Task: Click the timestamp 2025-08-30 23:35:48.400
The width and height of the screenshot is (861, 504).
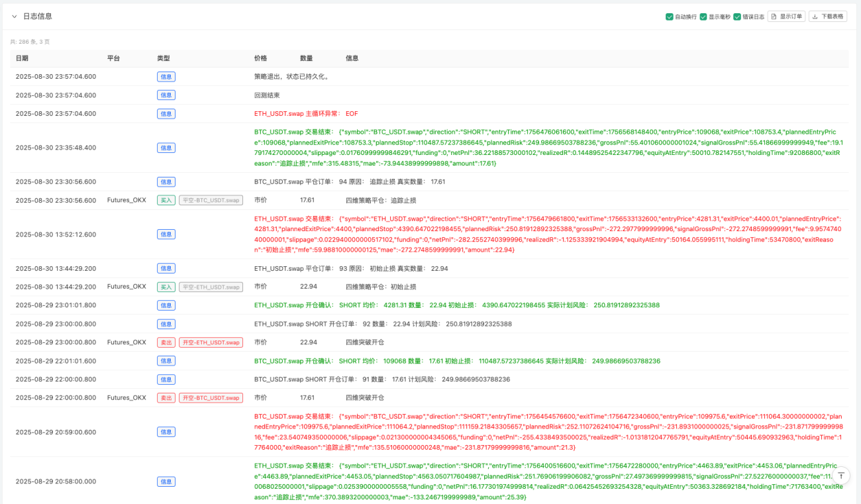Action: coord(56,148)
